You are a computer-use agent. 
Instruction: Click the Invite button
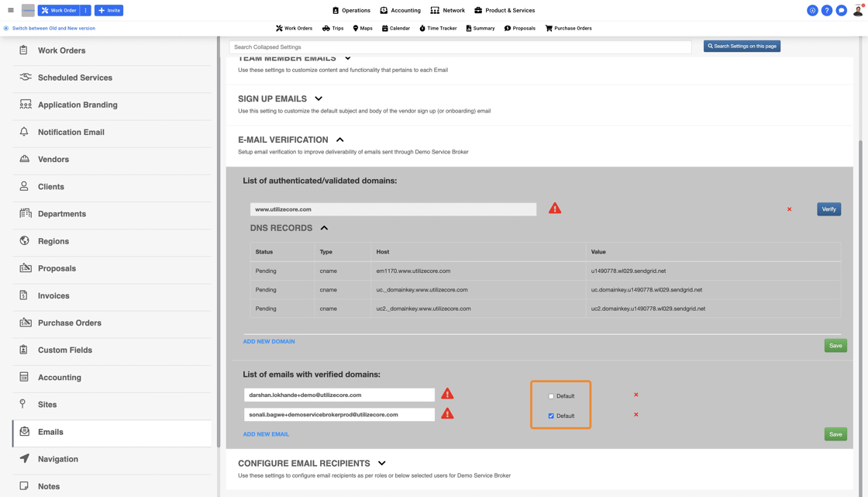tap(109, 10)
